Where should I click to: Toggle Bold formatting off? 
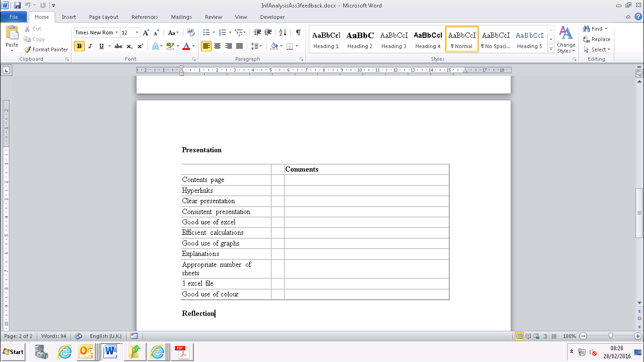[79, 46]
